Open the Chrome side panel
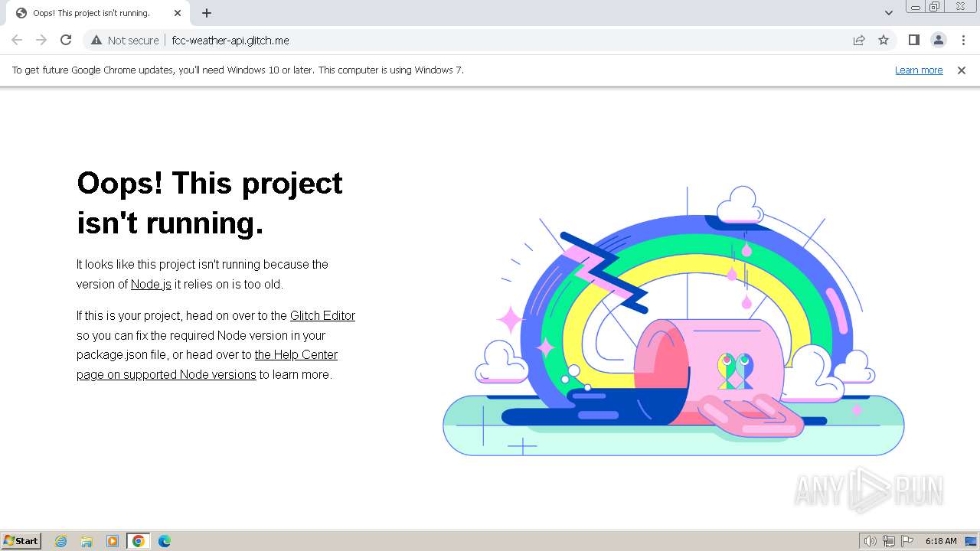This screenshot has width=980, height=551. pos(913,40)
